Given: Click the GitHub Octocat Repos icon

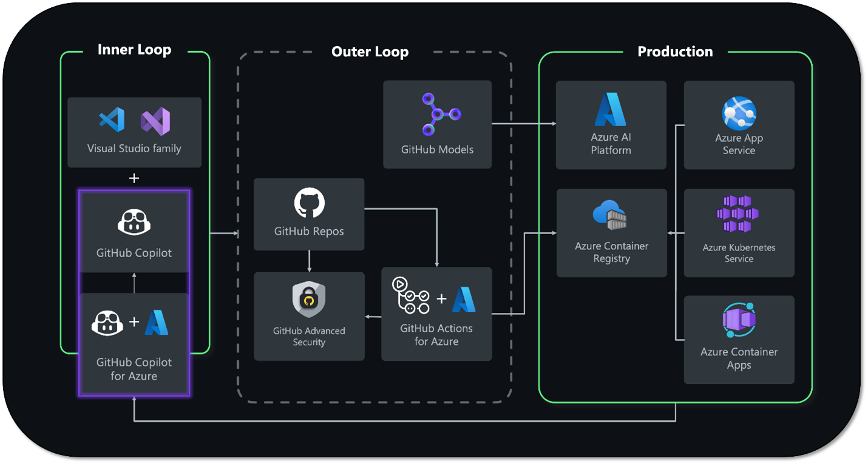Looking at the screenshot, I should point(310,203).
